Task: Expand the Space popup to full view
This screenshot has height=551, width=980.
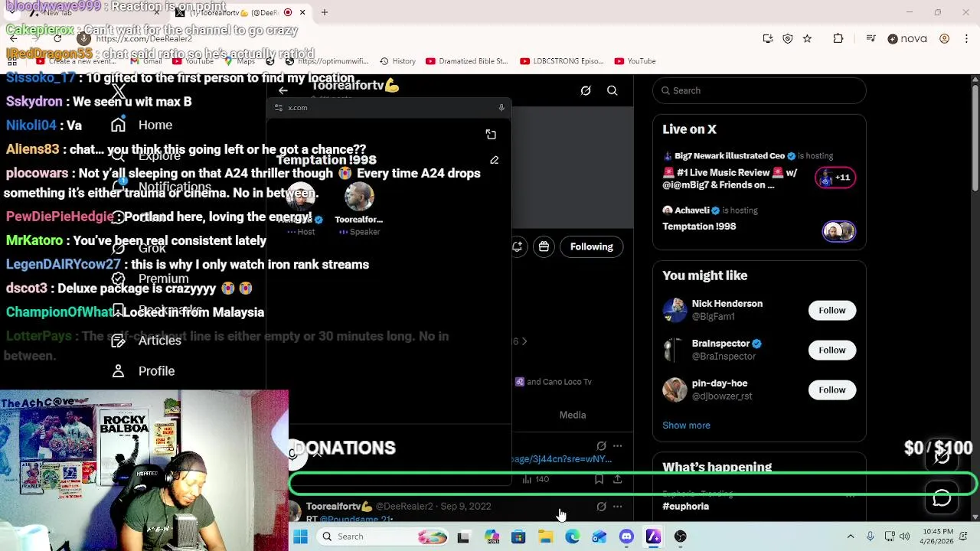Action: pos(491,135)
